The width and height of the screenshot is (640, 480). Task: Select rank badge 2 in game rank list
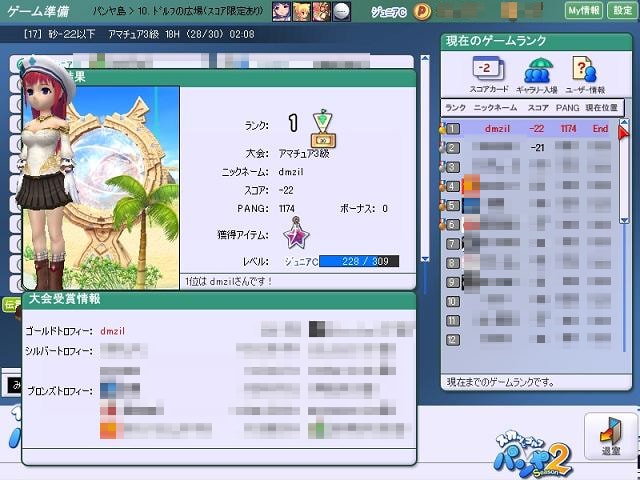(452, 148)
